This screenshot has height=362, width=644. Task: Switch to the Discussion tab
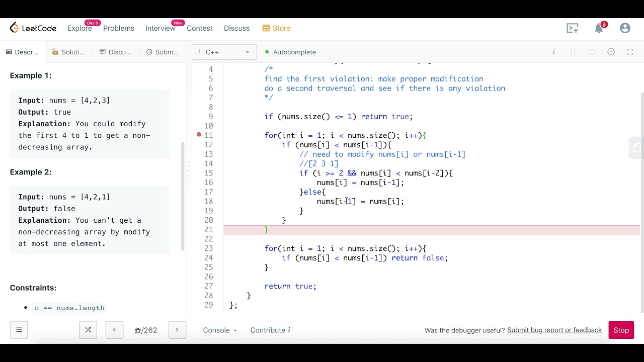point(115,52)
